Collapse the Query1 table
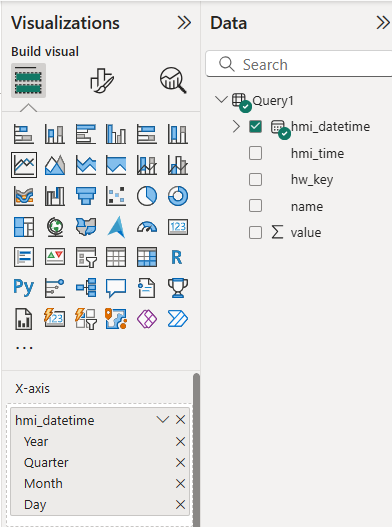 [x=221, y=99]
